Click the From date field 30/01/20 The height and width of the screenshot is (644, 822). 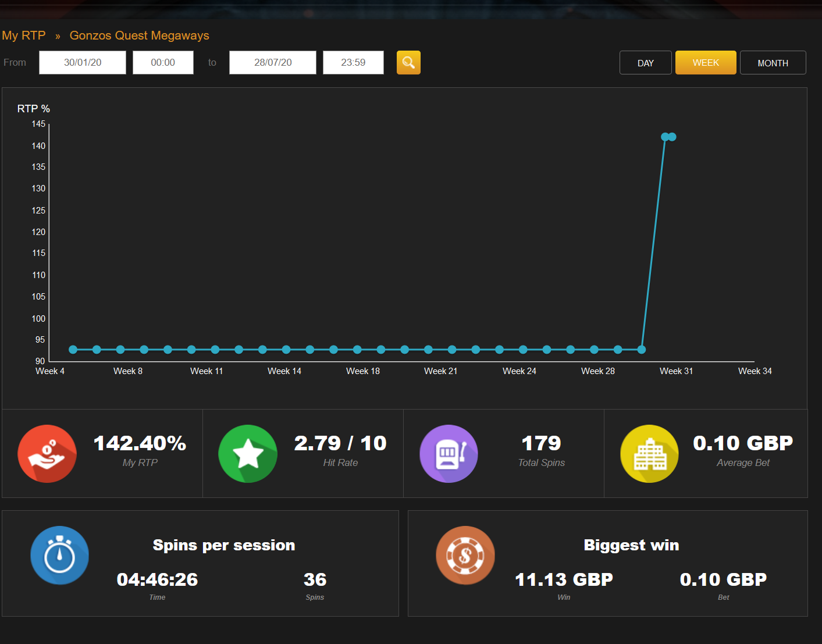pos(83,62)
